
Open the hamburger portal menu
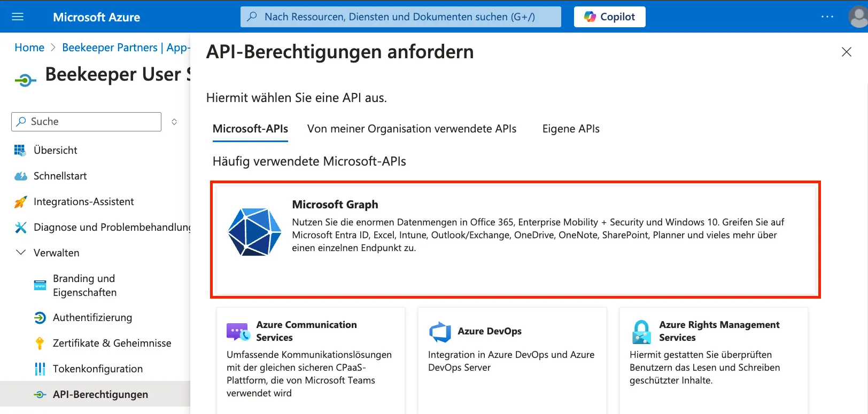[18, 17]
